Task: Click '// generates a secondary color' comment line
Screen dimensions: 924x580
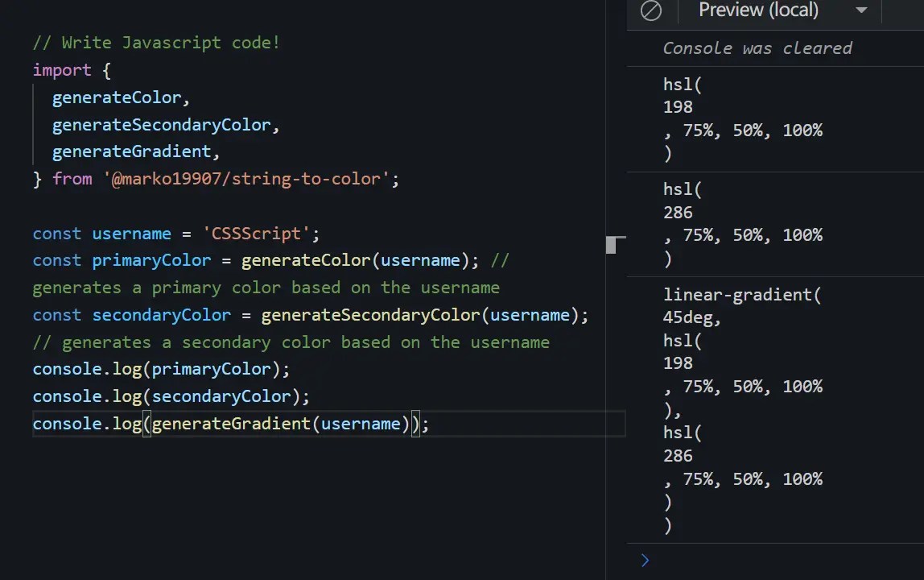Action: [x=291, y=343]
